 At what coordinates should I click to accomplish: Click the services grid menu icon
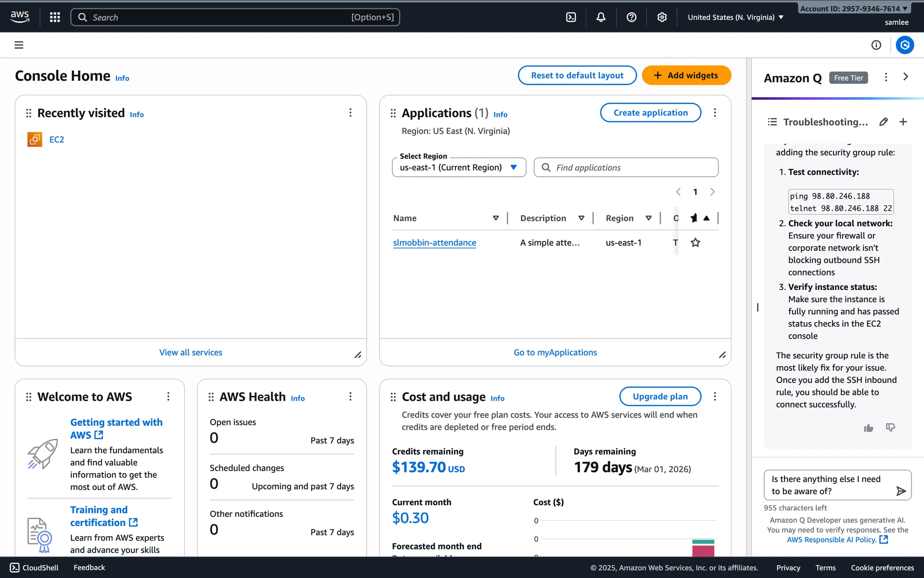click(55, 17)
